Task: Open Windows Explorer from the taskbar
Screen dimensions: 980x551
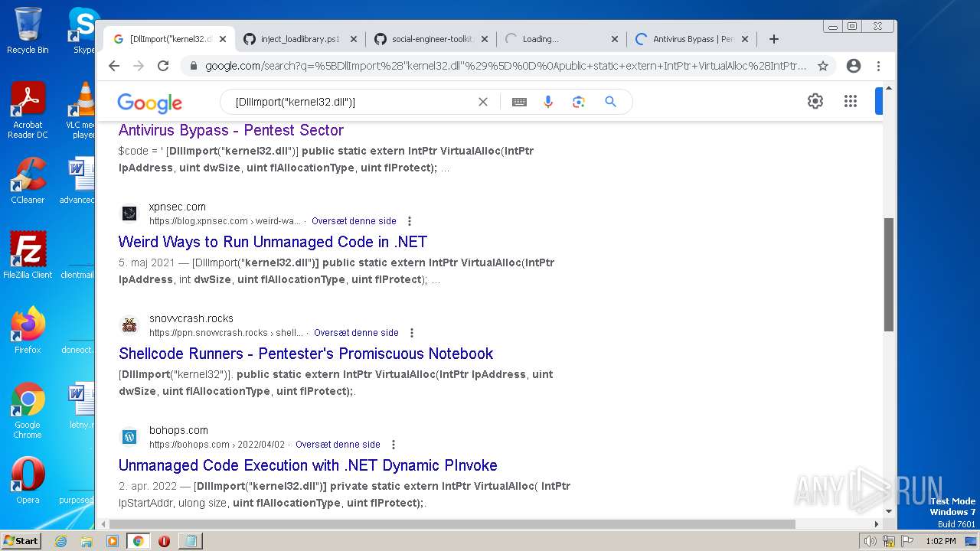Action: [x=87, y=541]
